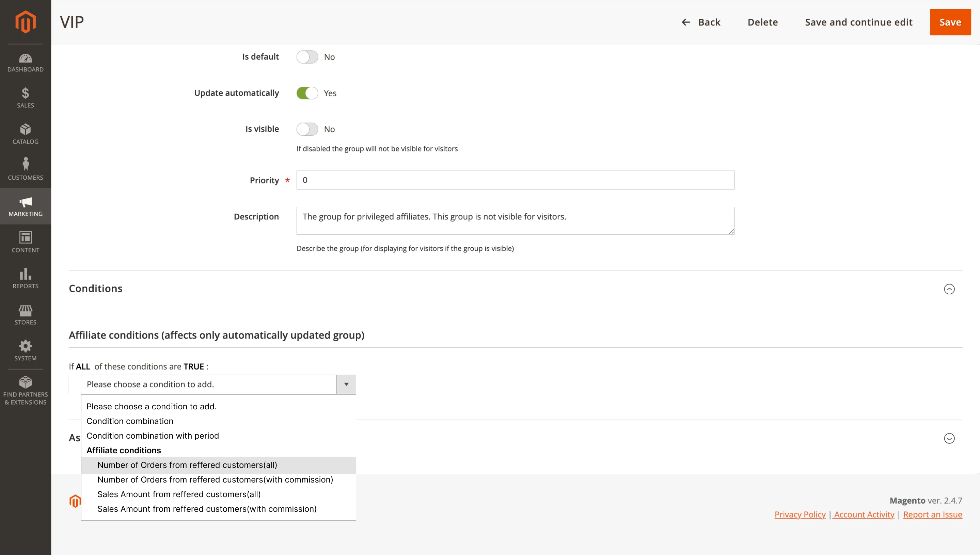Toggle the Is default switch
980x555 pixels.
coord(307,56)
